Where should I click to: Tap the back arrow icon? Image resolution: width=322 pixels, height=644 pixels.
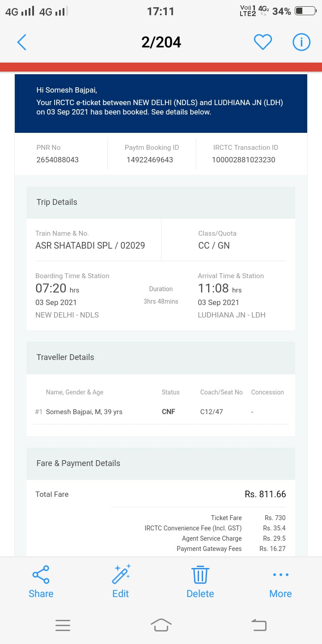[21, 42]
